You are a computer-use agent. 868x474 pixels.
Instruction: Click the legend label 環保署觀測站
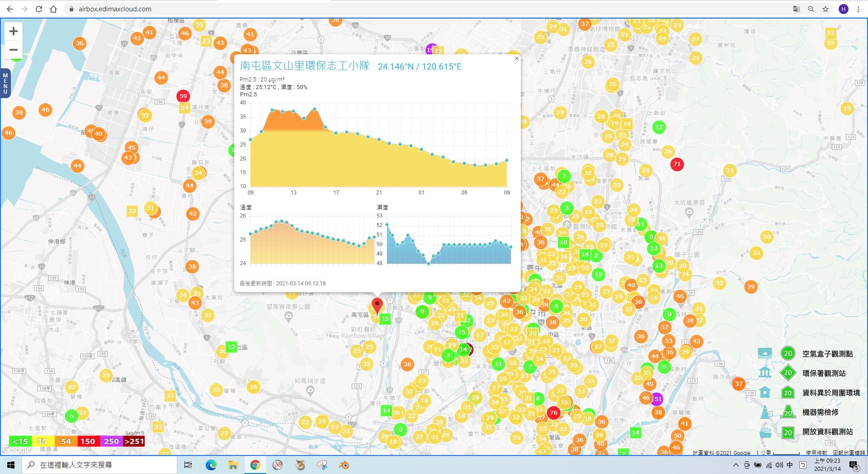coord(824,373)
